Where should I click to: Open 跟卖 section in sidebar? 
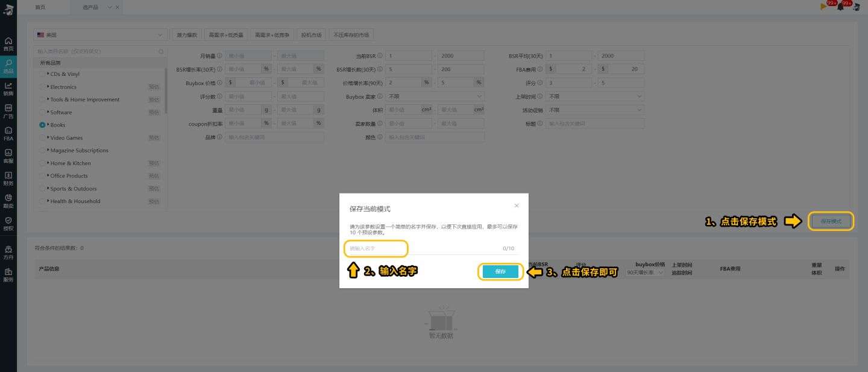point(8,201)
